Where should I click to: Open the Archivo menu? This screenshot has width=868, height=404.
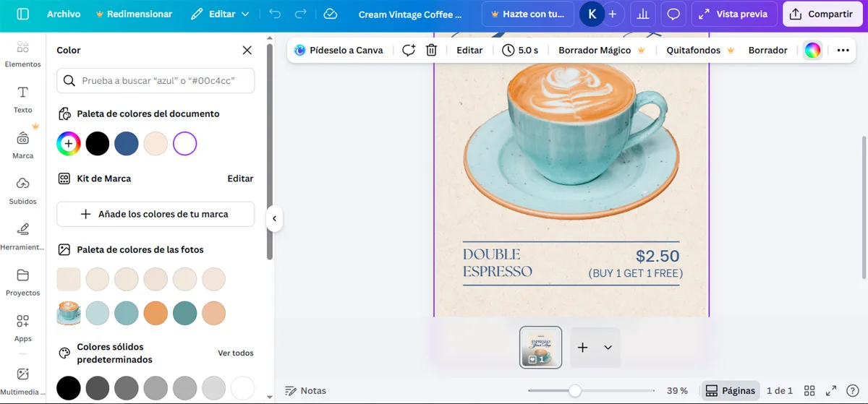click(64, 14)
